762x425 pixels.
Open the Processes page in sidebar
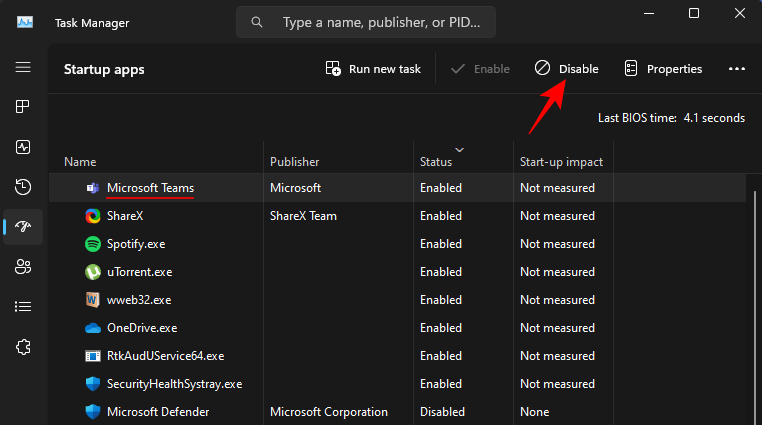coord(23,108)
